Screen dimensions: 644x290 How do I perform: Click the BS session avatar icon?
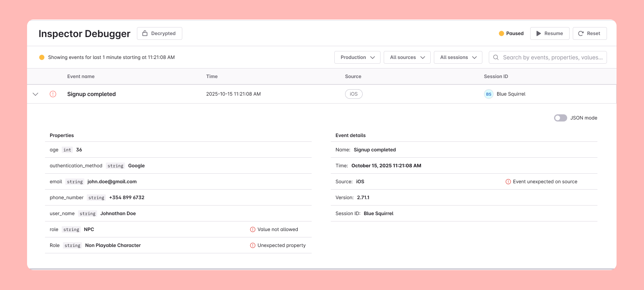tap(488, 94)
